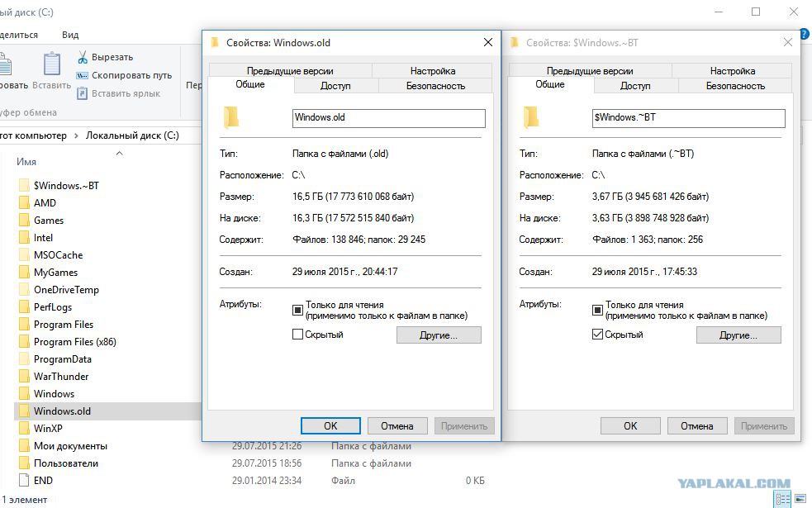Click 29.07.2015 18:56 date in file list
812x508 pixels.
coord(267,463)
